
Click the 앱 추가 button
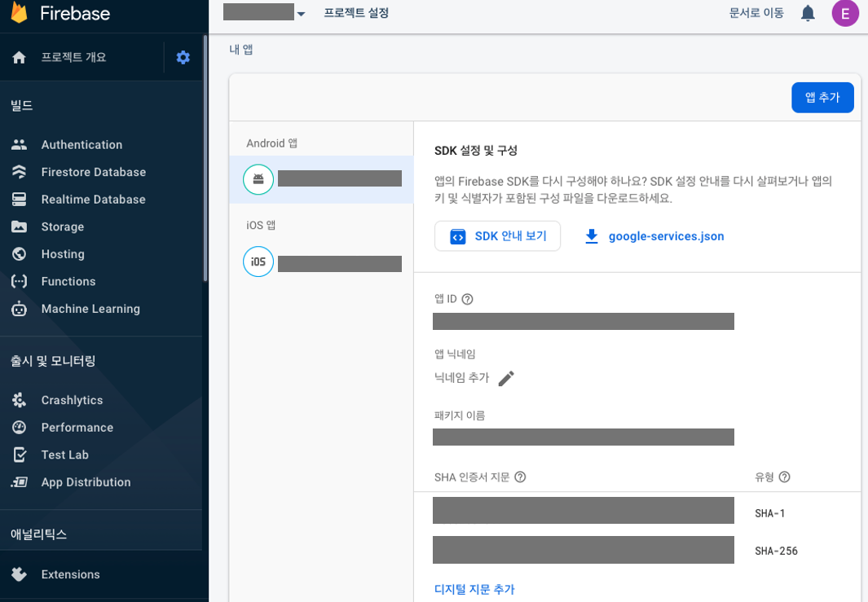pos(822,98)
